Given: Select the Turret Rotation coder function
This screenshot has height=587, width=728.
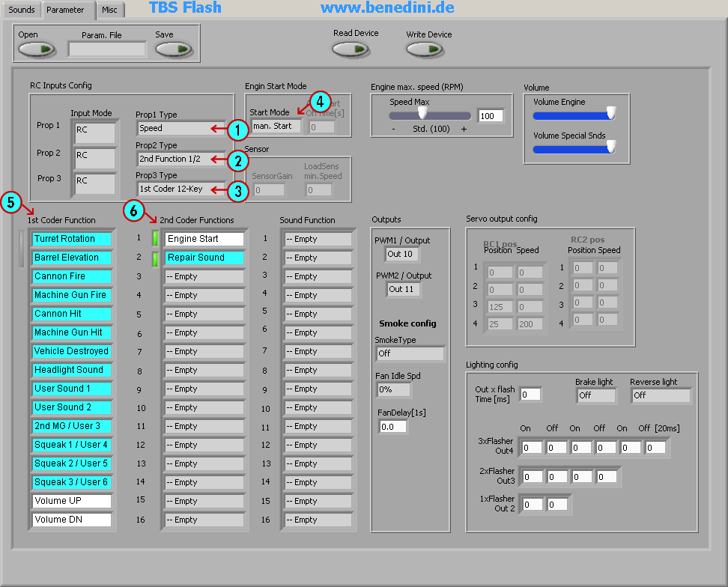Looking at the screenshot, I should click(71, 239).
